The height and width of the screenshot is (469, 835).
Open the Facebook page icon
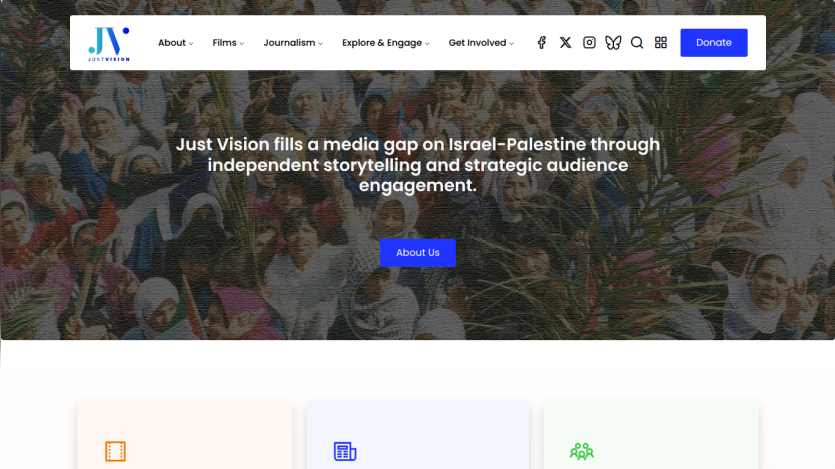click(x=542, y=43)
